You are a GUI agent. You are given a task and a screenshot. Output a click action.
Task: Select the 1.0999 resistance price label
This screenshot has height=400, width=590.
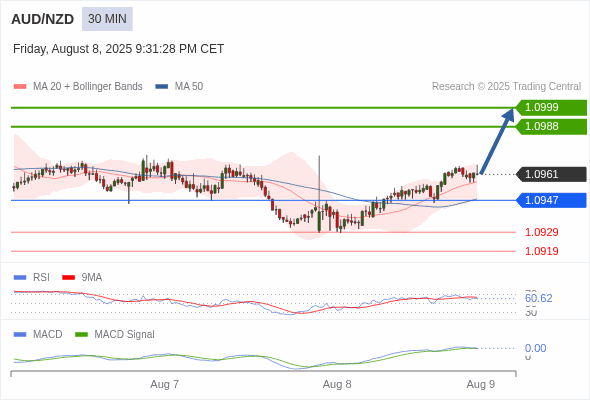pyautogui.click(x=551, y=108)
